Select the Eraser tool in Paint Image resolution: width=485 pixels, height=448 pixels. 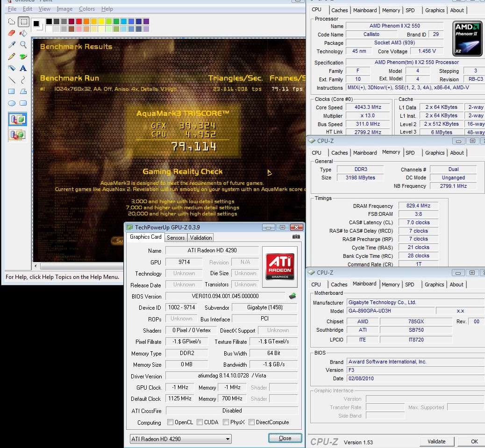click(x=12, y=33)
